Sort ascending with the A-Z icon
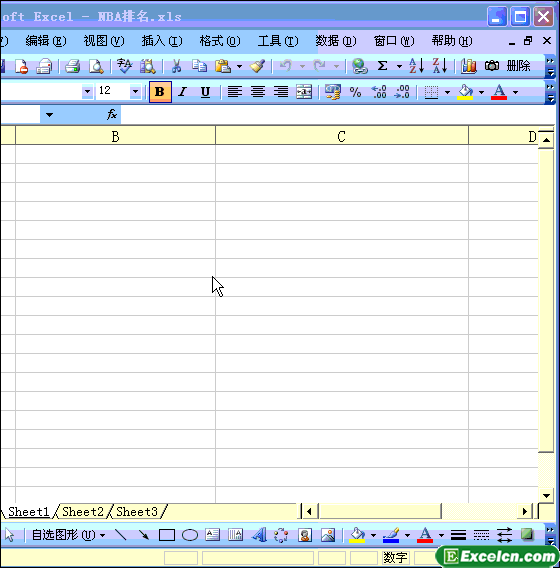560x568 pixels. [x=417, y=66]
